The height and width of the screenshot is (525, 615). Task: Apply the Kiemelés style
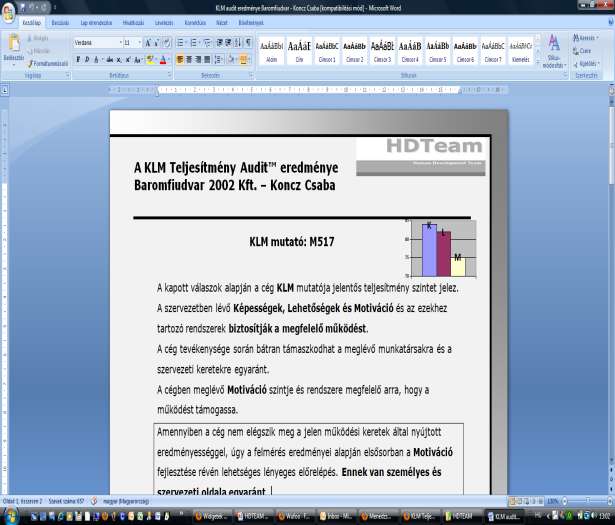pos(520,51)
